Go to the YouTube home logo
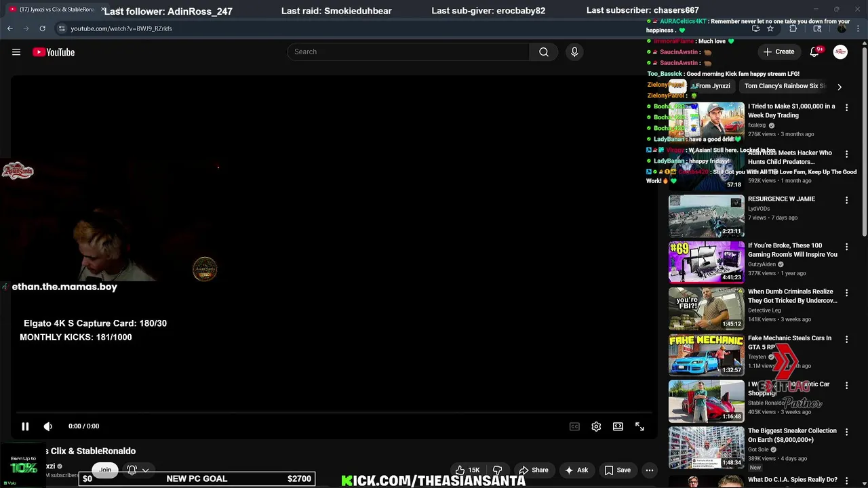The height and width of the screenshot is (488, 868). coord(54,52)
